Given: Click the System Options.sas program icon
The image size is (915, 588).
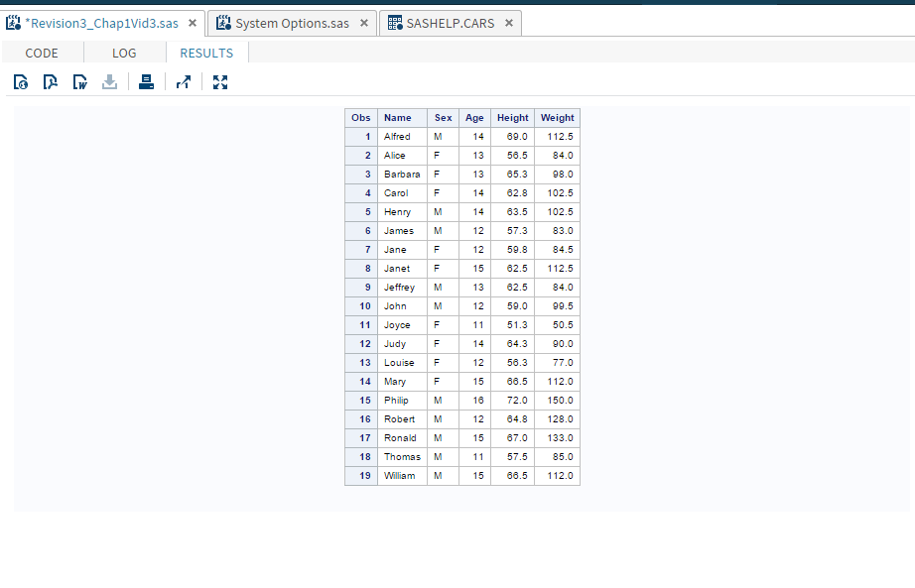Looking at the screenshot, I should coord(223,23).
